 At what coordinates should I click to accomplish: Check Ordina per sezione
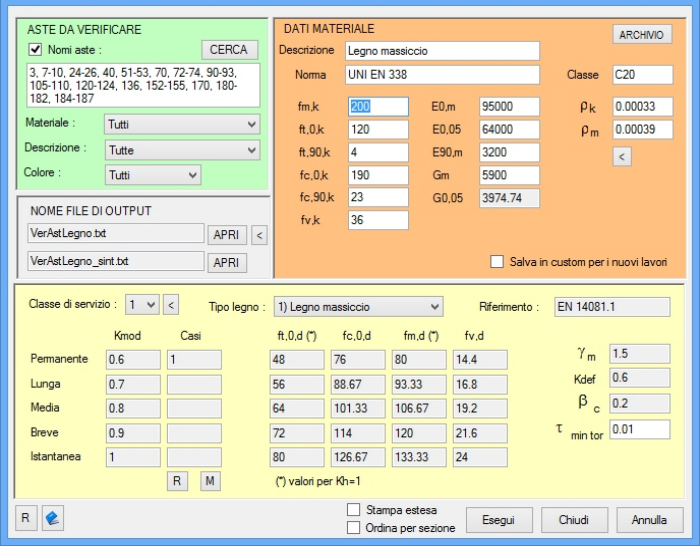[x=353, y=528]
